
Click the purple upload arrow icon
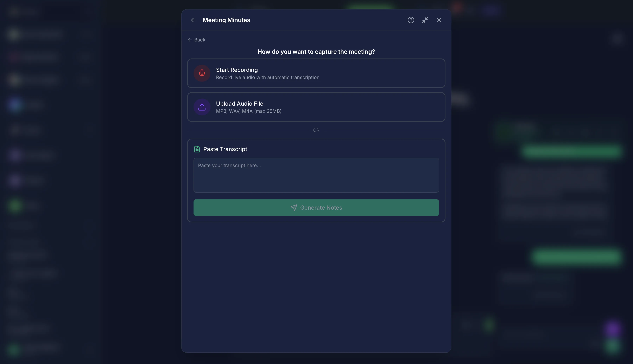pyautogui.click(x=202, y=107)
